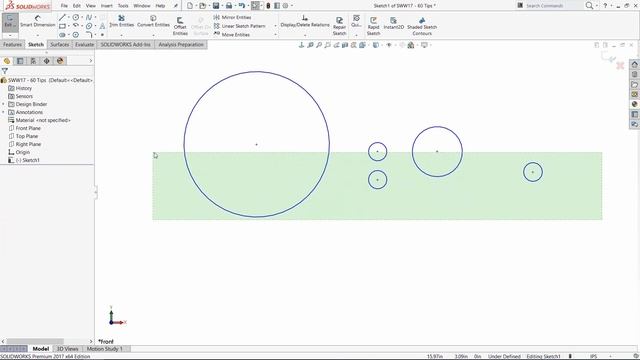Open DisplayManager tab
Viewport: 640px width, 360px height.
coord(60,61)
